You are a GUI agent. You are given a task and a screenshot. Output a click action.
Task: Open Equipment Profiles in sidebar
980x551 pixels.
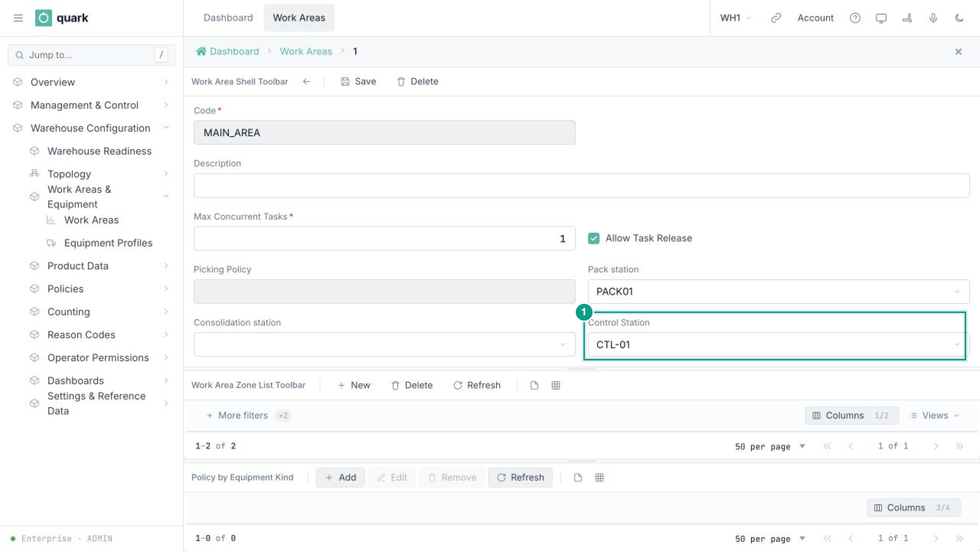coord(108,243)
